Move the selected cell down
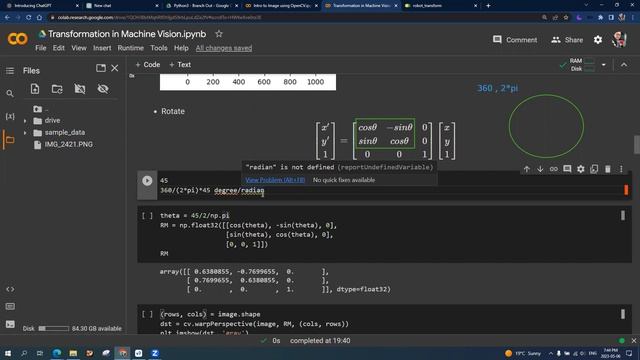The width and height of the screenshot is (640, 360). pyautogui.click(x=540, y=169)
